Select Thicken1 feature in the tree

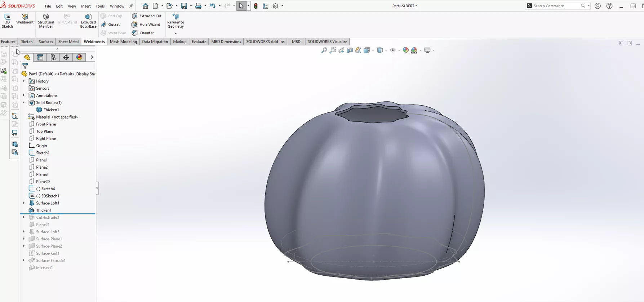(44, 210)
